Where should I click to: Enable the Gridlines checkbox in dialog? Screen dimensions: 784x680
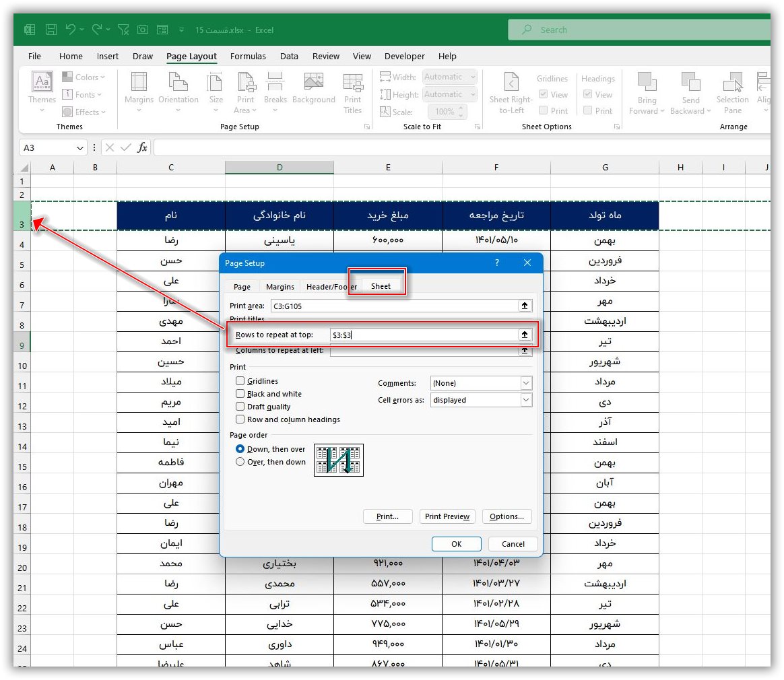tap(240, 381)
